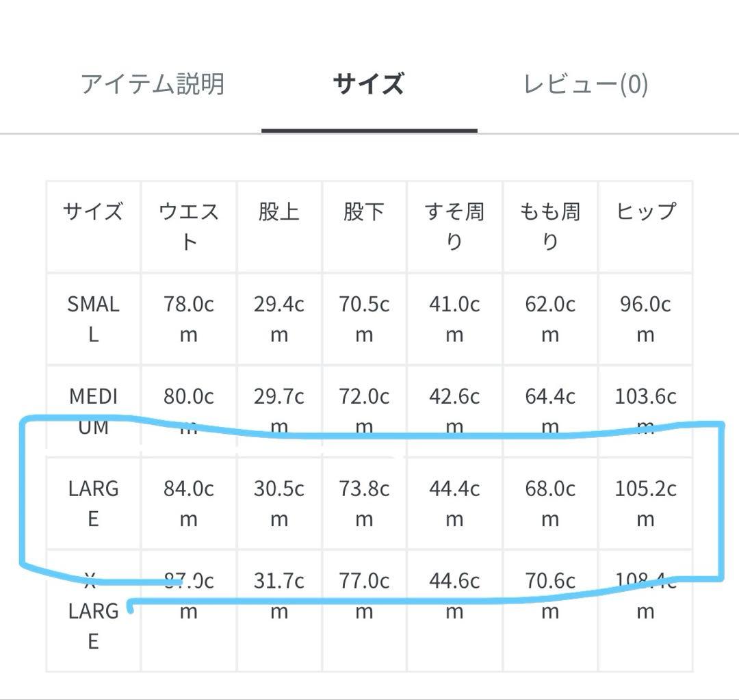Open the レビュー(0) tab
This screenshot has width=739, height=700.
click(585, 83)
